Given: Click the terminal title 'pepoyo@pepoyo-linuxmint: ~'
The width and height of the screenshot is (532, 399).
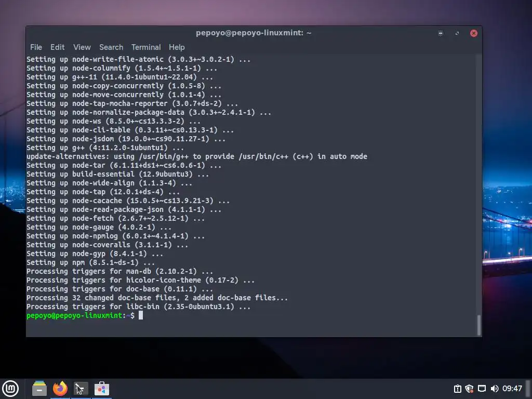Looking at the screenshot, I should pos(254,33).
